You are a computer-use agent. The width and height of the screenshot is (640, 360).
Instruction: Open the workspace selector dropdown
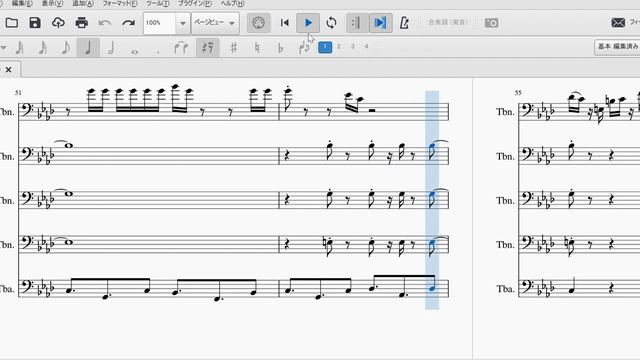(617, 47)
